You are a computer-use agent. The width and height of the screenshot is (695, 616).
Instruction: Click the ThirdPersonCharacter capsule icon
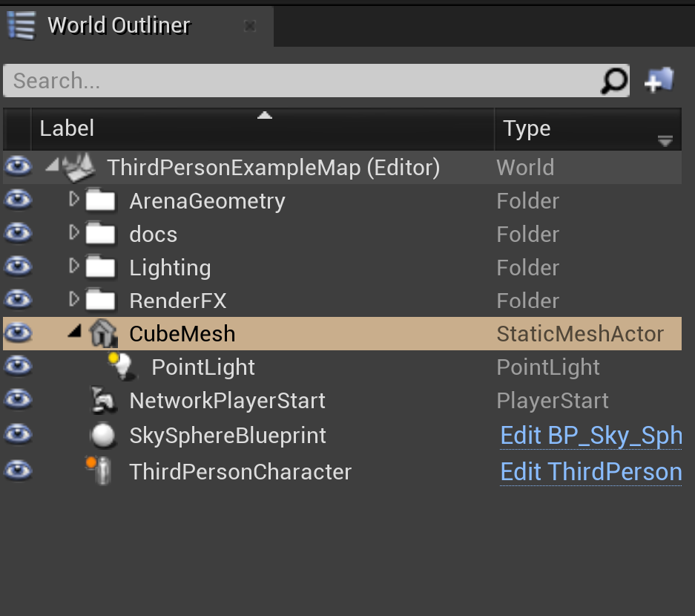click(x=99, y=471)
